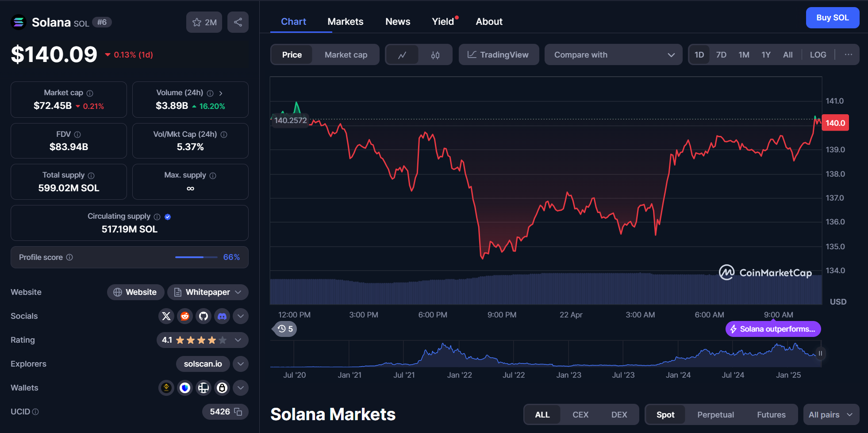Open the solscan.io explorer link

pos(203,363)
